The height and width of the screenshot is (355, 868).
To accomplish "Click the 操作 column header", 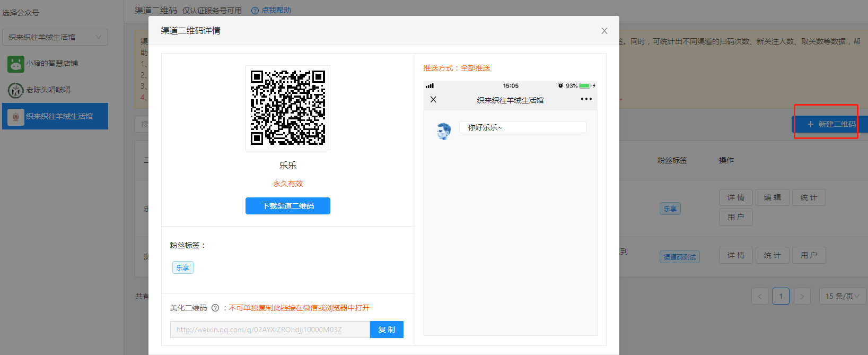I will pos(726,160).
